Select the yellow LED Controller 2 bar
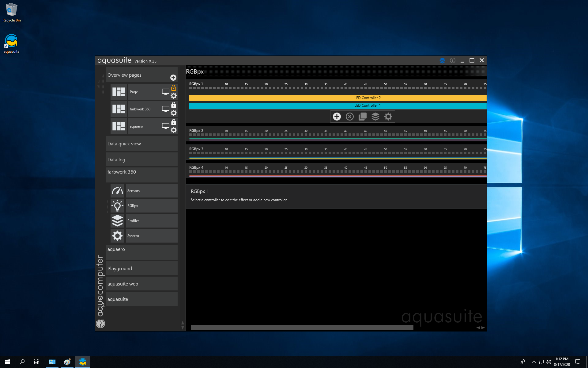 (337, 98)
